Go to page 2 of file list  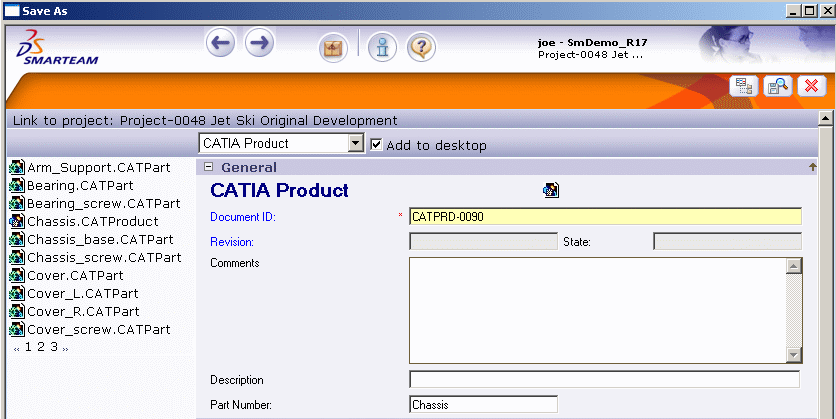pos(41,347)
